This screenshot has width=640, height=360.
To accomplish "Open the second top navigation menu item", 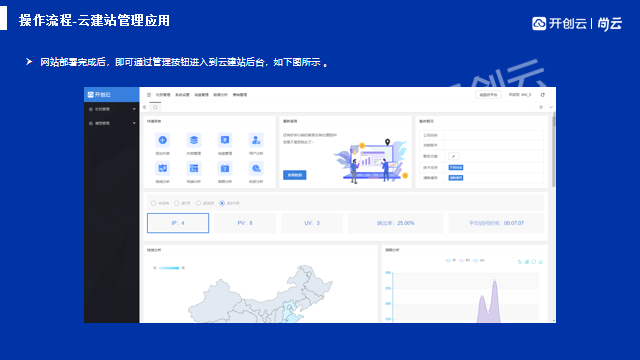I will pos(182,95).
